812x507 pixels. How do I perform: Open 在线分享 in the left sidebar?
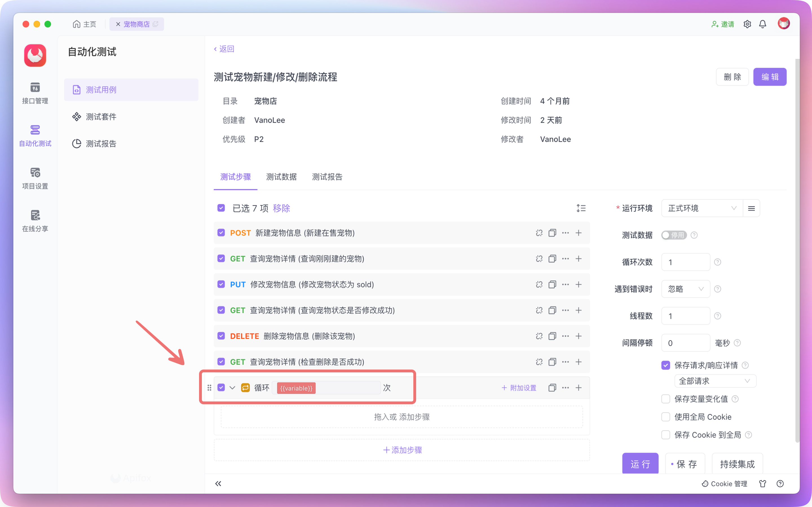pyautogui.click(x=35, y=221)
